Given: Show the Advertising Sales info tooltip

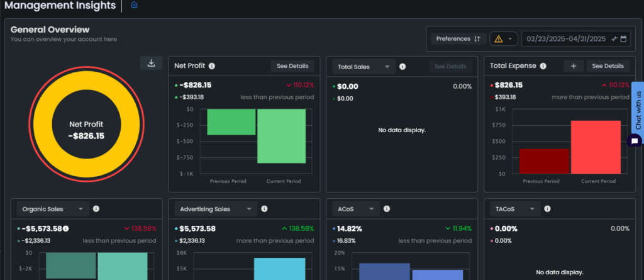Looking at the screenshot, I should pyautogui.click(x=265, y=209).
